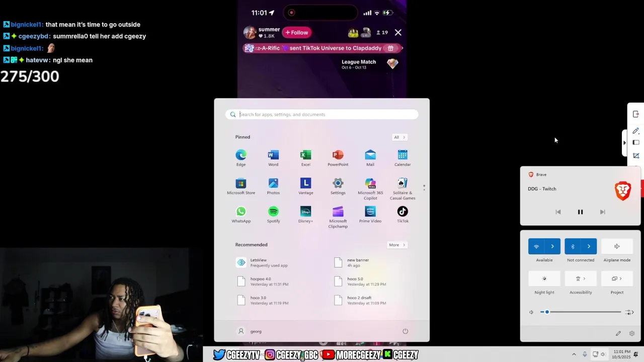The height and width of the screenshot is (362, 644).
Task: Open TikTok from pinned apps
Action: tap(403, 214)
